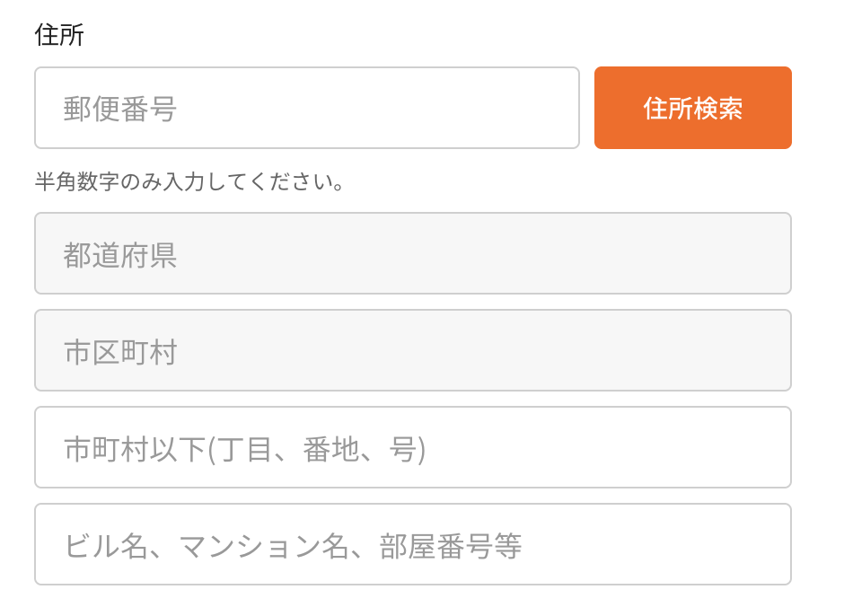Click the 住所 section label

point(59,35)
